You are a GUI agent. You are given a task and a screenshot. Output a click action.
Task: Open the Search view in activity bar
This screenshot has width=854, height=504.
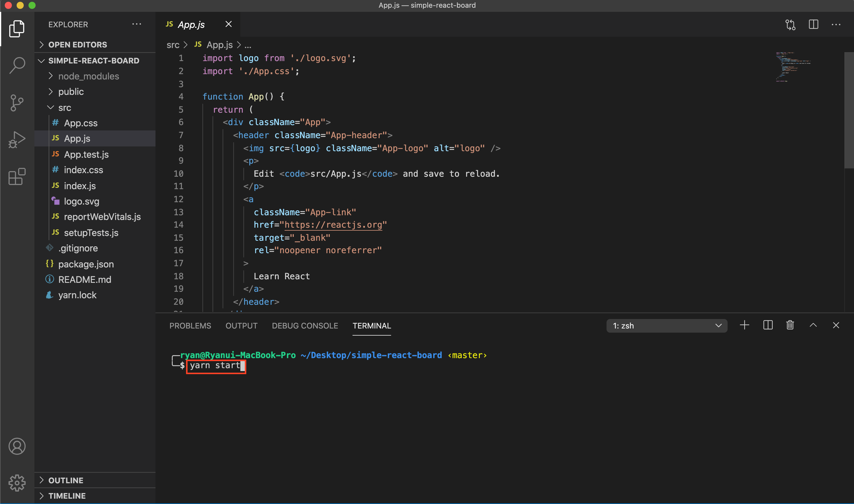[x=17, y=65]
